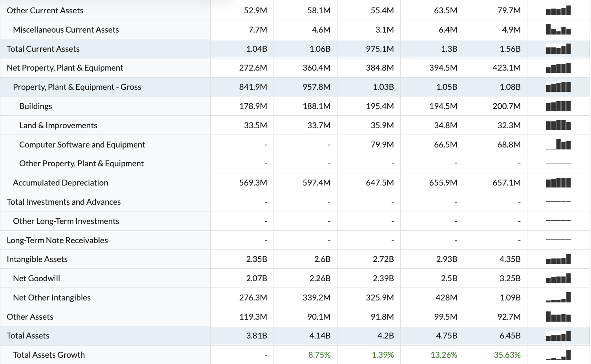Image resolution: width=591 pixels, height=364 pixels.
Task: Select the Other Current Assets row label
Action: pyautogui.click(x=45, y=11)
